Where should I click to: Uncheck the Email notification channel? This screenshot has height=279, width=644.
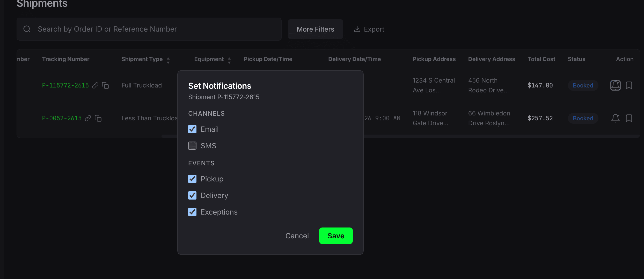coord(192,129)
